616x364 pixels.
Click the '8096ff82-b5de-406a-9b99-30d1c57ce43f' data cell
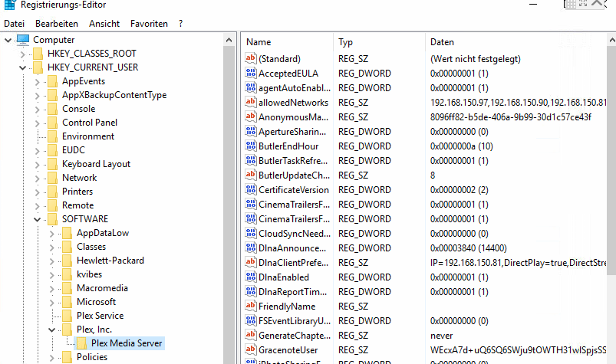(511, 117)
